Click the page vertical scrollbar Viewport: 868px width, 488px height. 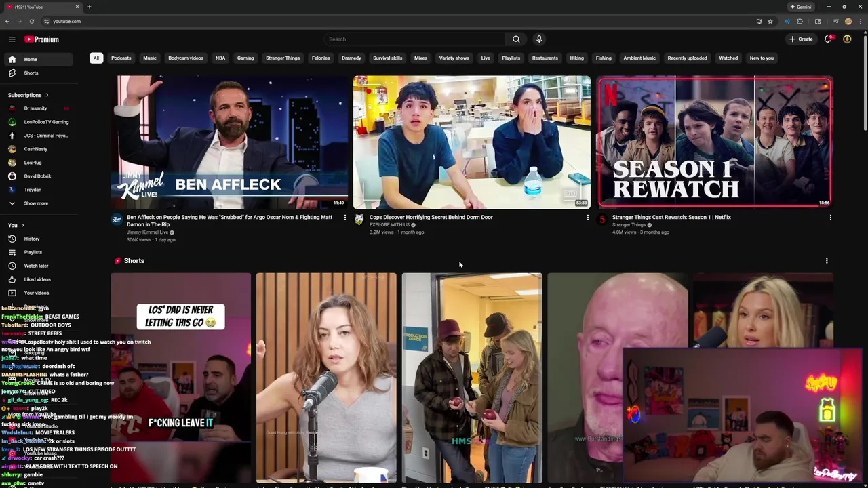(865, 81)
